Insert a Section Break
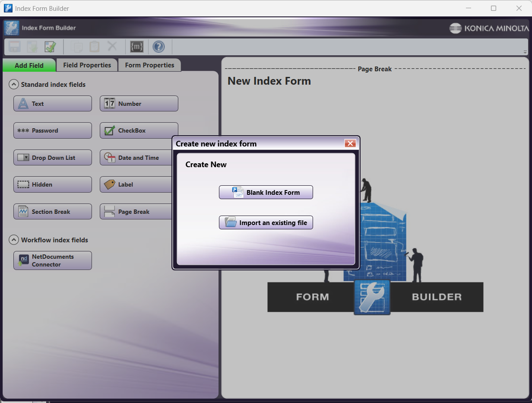Viewport: 532px width, 403px height. pyautogui.click(x=53, y=212)
